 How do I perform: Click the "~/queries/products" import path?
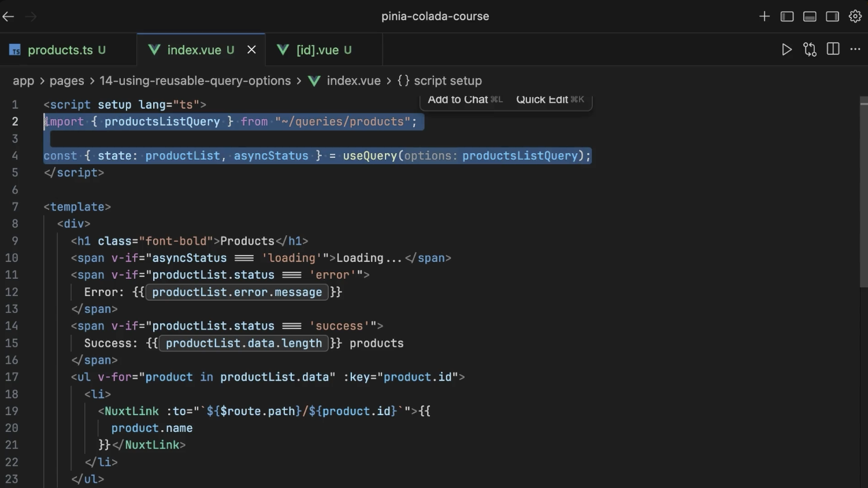pyautogui.click(x=343, y=122)
